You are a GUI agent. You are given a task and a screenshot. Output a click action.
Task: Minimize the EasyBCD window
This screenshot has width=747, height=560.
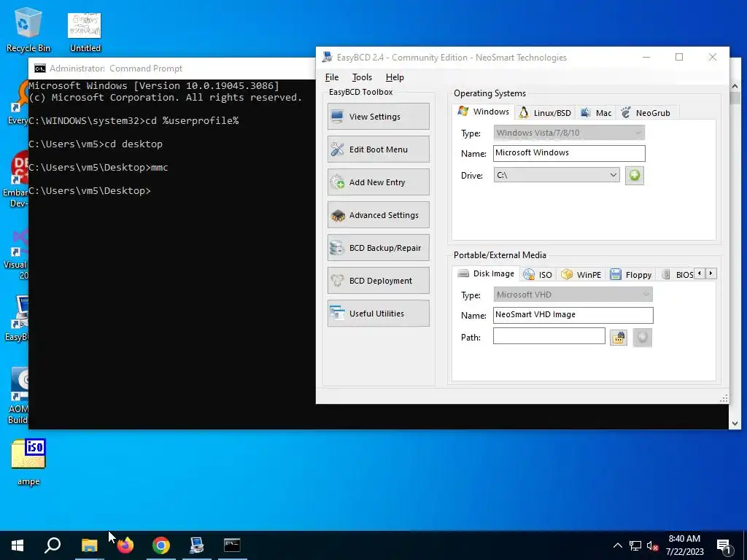646,57
